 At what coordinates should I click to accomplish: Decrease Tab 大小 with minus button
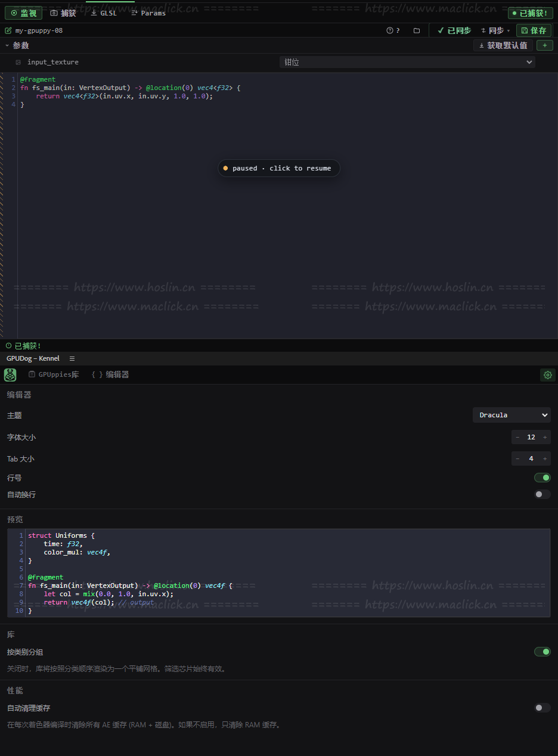(517, 458)
